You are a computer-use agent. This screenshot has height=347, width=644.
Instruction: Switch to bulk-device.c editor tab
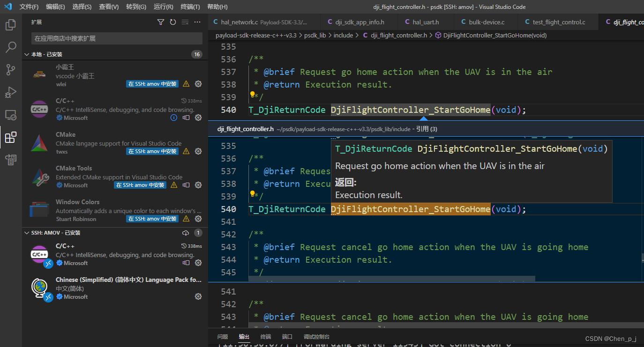coord(487,22)
